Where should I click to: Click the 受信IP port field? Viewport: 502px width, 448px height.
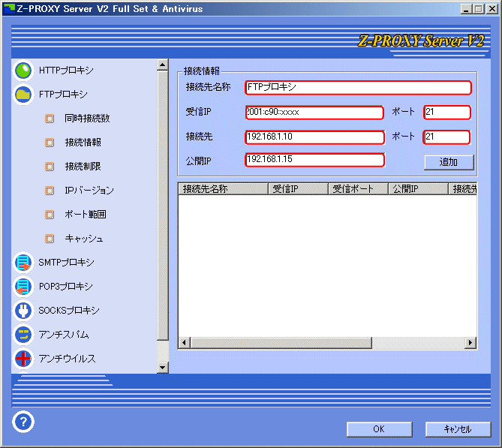[447, 113]
